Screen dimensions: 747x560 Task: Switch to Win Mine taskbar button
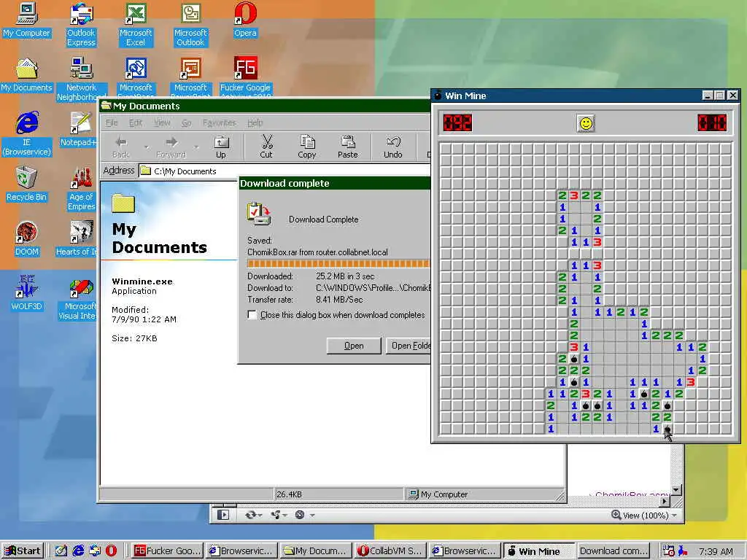pyautogui.click(x=539, y=551)
